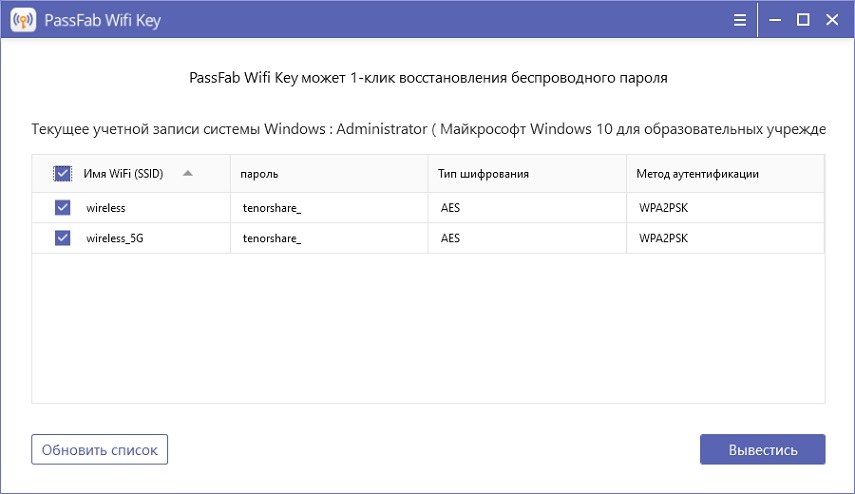This screenshot has height=494, width=855.
Task: Uncheck the wireless_5G network checkbox
Action: (x=62, y=238)
